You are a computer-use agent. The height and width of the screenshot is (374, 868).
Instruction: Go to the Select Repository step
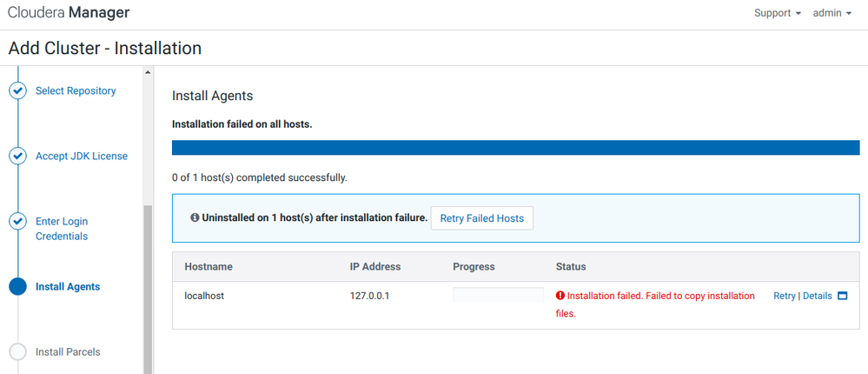pos(76,90)
